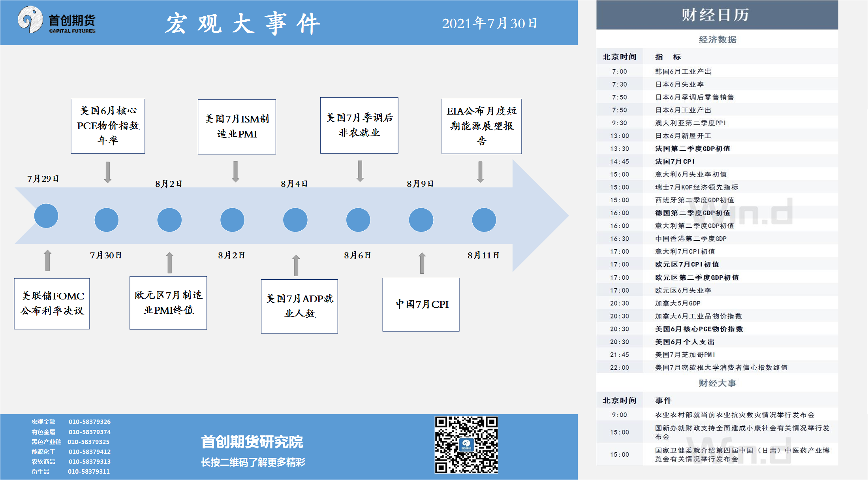This screenshot has height=480, width=868.
Task: Select the 日本6月新屋开工 row
Action: coord(717,136)
